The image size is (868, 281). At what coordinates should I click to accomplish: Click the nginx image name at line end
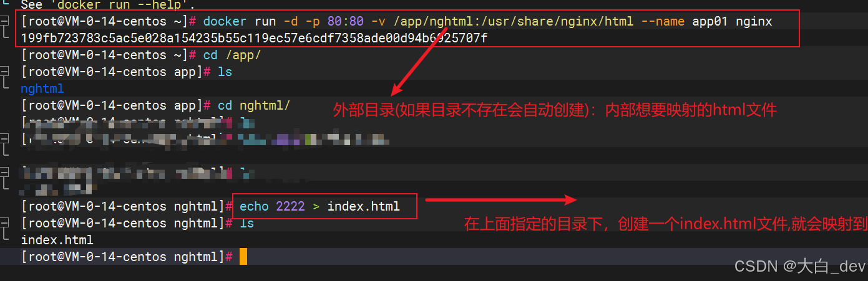[754, 22]
